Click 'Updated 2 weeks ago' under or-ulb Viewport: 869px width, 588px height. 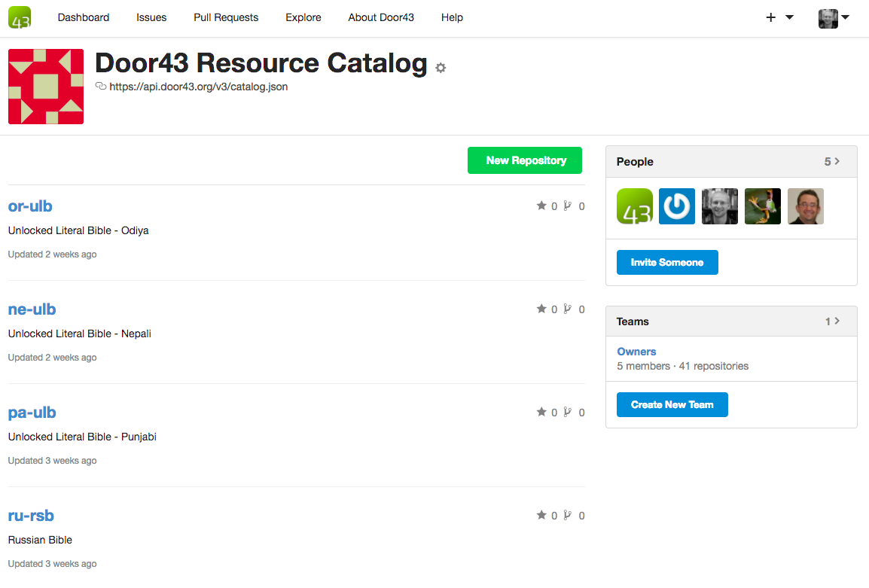point(52,254)
